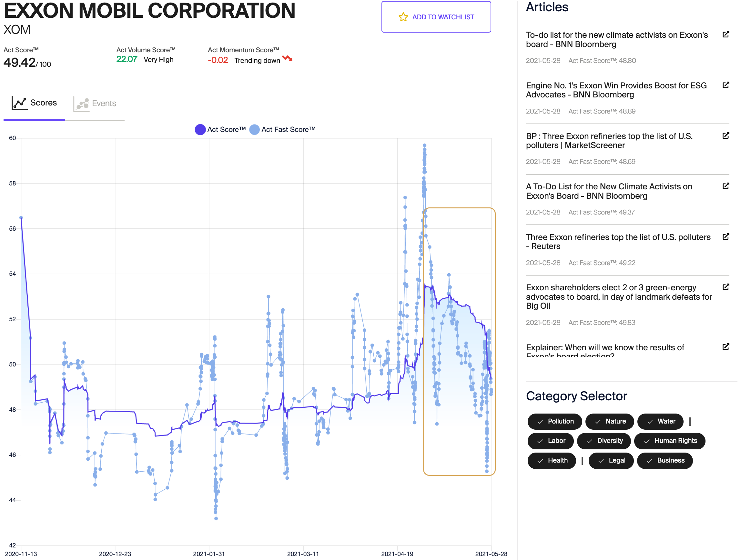Click the Category Selector heading
This screenshot has width=741, height=560.
(x=576, y=396)
